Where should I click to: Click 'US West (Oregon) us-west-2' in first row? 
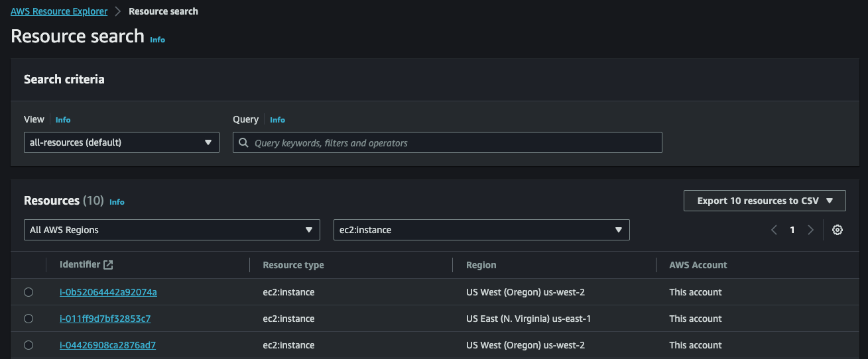(x=525, y=292)
